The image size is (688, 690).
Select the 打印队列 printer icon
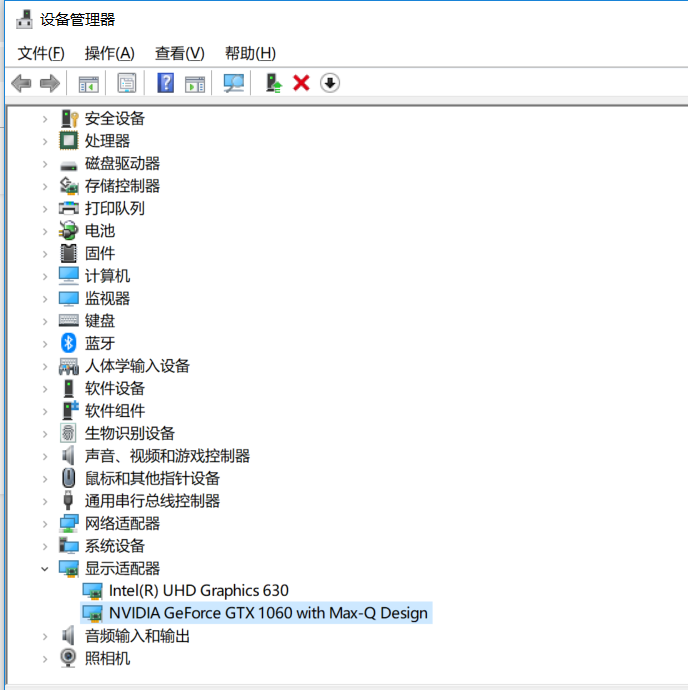pos(69,208)
